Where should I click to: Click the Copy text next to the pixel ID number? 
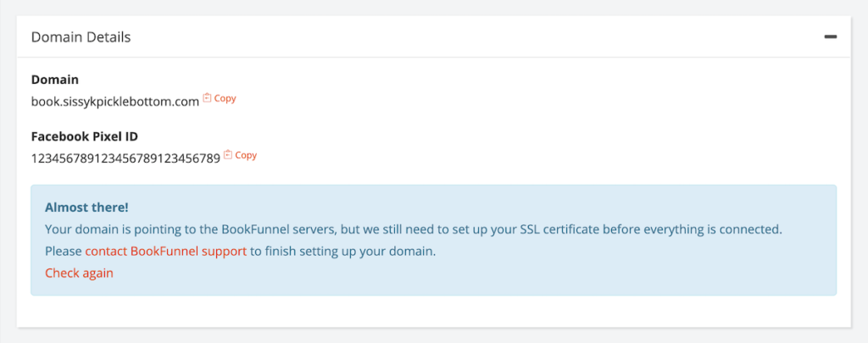pos(246,155)
